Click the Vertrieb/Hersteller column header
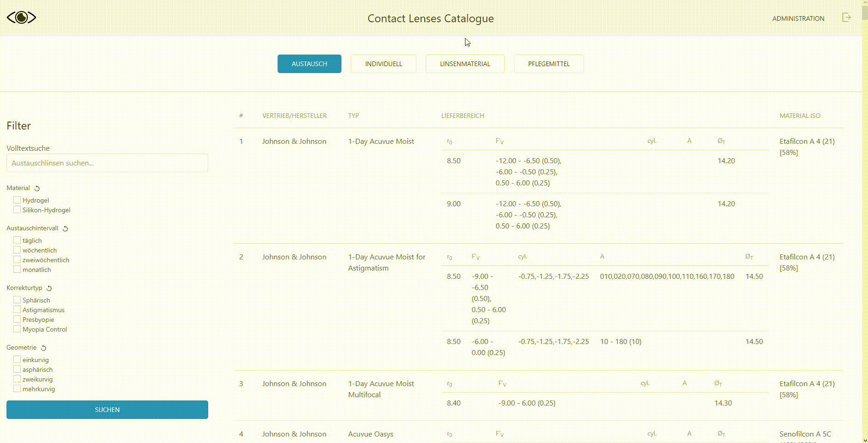This screenshot has height=443, width=868. pyautogui.click(x=294, y=116)
